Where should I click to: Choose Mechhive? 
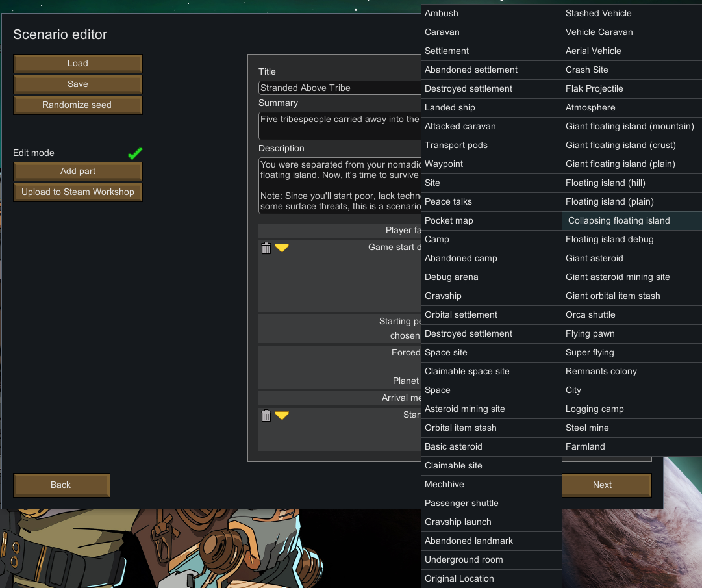click(491, 484)
